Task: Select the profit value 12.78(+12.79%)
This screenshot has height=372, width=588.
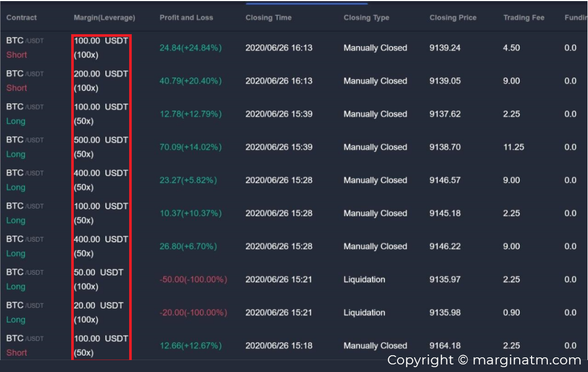Action: coord(190,114)
